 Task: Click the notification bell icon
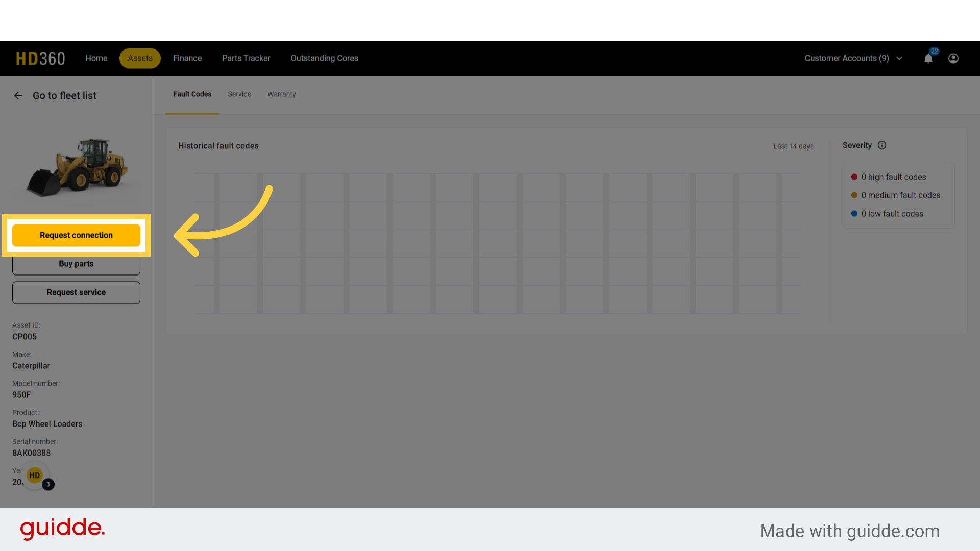(x=928, y=59)
